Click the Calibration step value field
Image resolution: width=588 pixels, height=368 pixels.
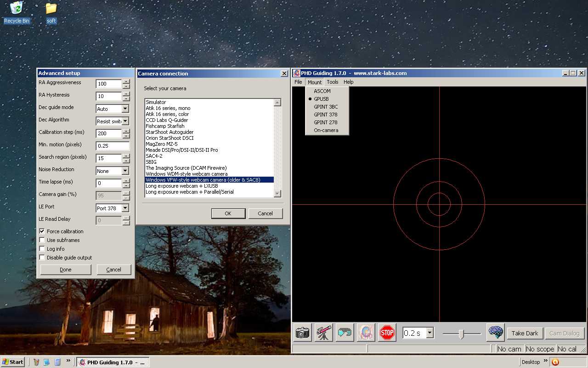click(109, 133)
